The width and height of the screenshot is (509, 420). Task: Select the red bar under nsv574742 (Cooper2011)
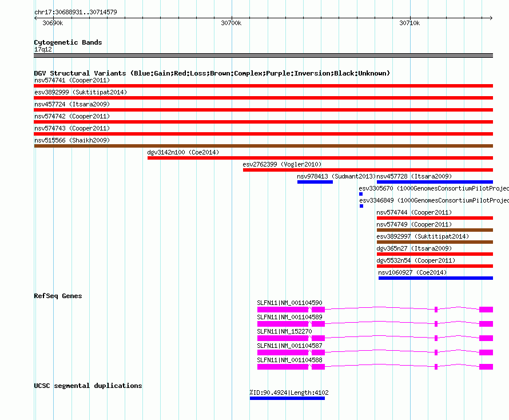tap(263, 122)
